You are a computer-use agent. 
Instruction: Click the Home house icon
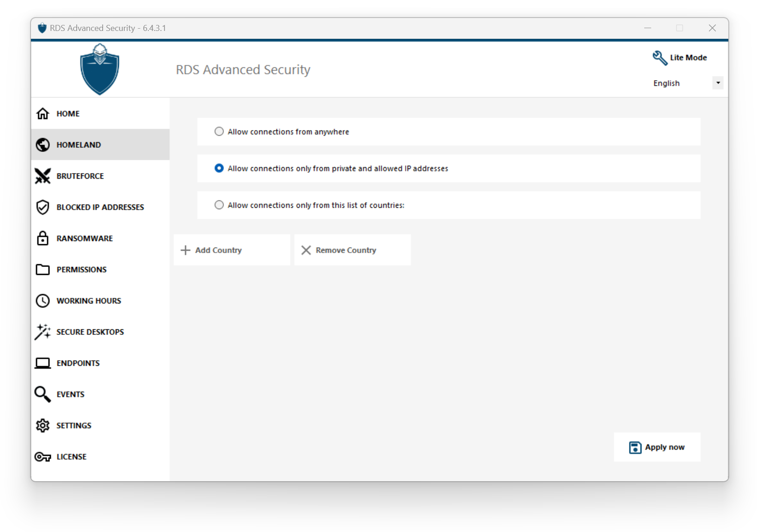pos(43,114)
